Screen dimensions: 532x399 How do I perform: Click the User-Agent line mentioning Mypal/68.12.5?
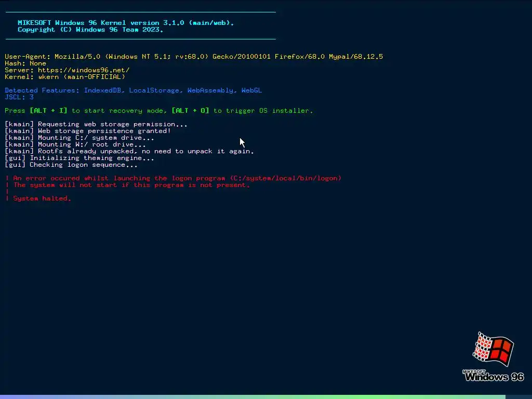point(194,57)
